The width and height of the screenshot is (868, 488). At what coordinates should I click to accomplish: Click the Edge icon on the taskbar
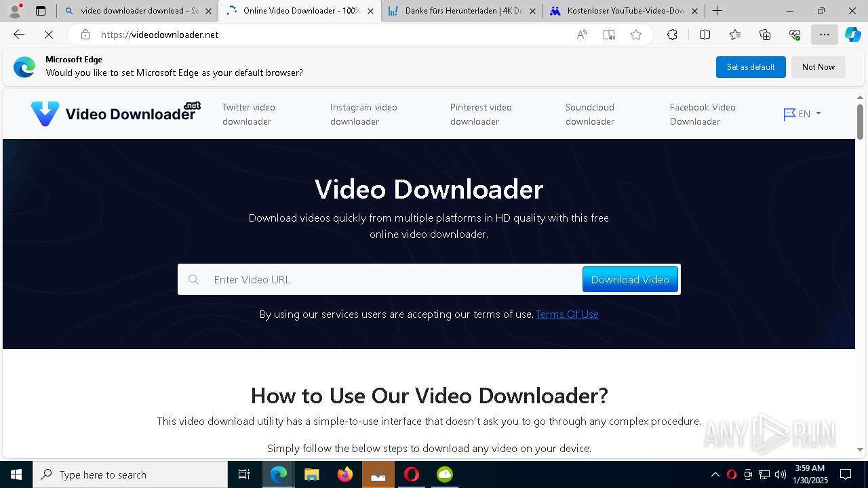coord(279,474)
